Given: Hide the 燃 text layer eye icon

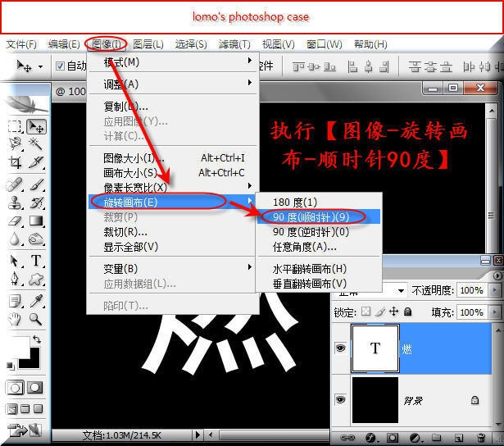Looking at the screenshot, I should (x=340, y=348).
